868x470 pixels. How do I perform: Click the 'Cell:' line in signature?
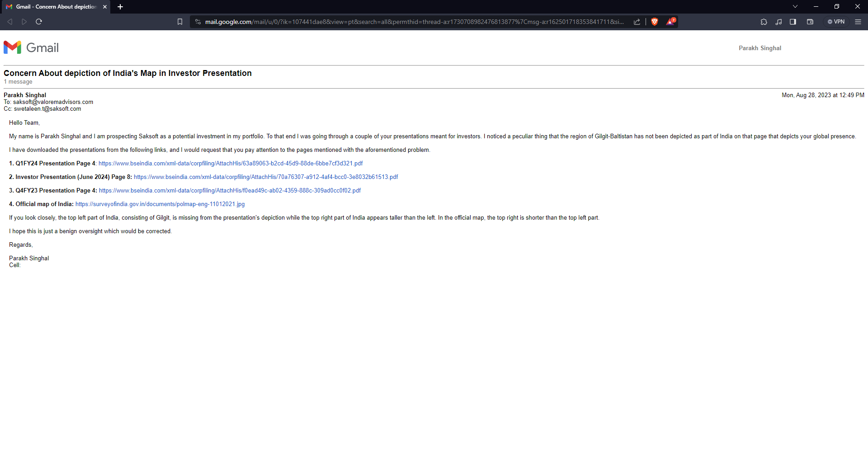click(15, 265)
